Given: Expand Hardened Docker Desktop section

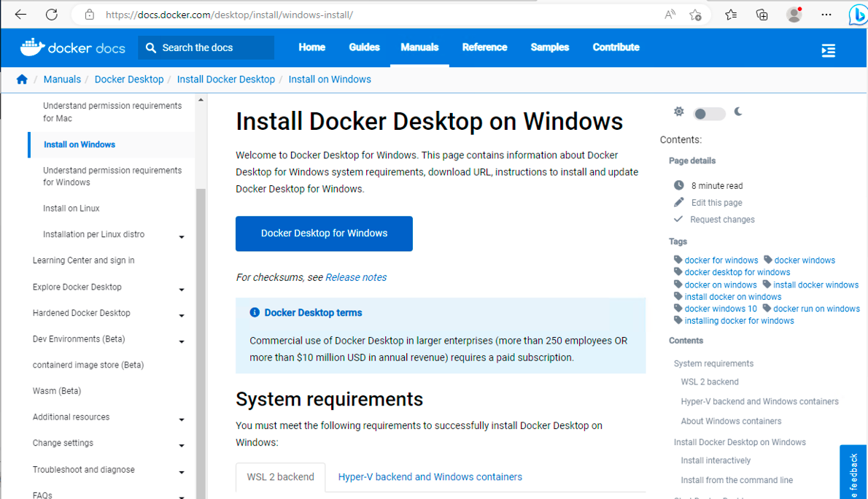Looking at the screenshot, I should (182, 316).
